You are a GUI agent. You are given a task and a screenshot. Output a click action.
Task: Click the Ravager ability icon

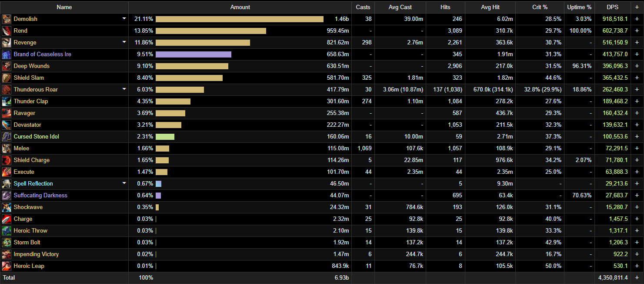[7, 113]
